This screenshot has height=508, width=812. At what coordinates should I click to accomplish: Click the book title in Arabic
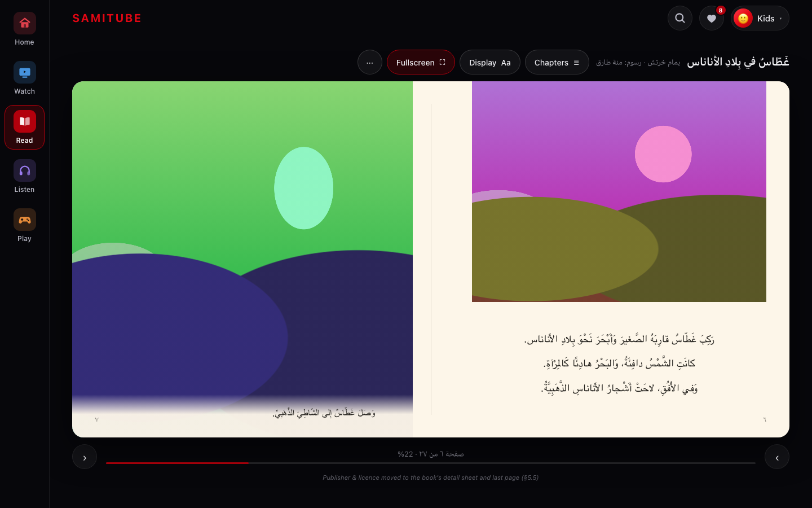[738, 62]
